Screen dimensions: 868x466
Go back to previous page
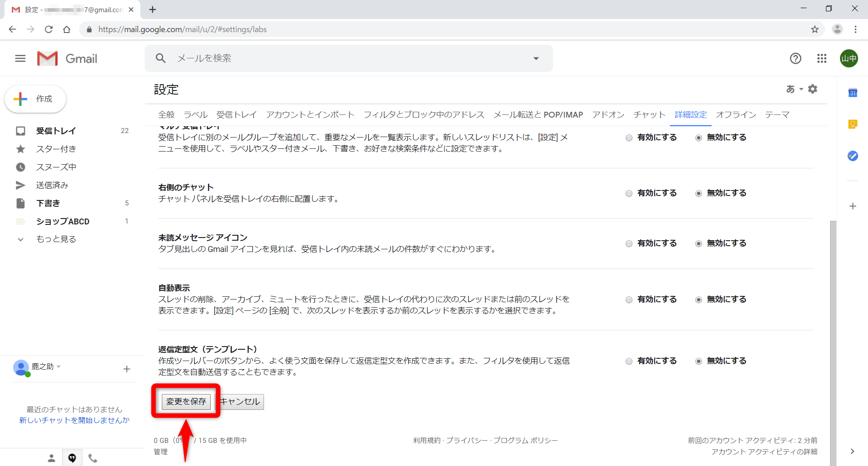(12, 29)
